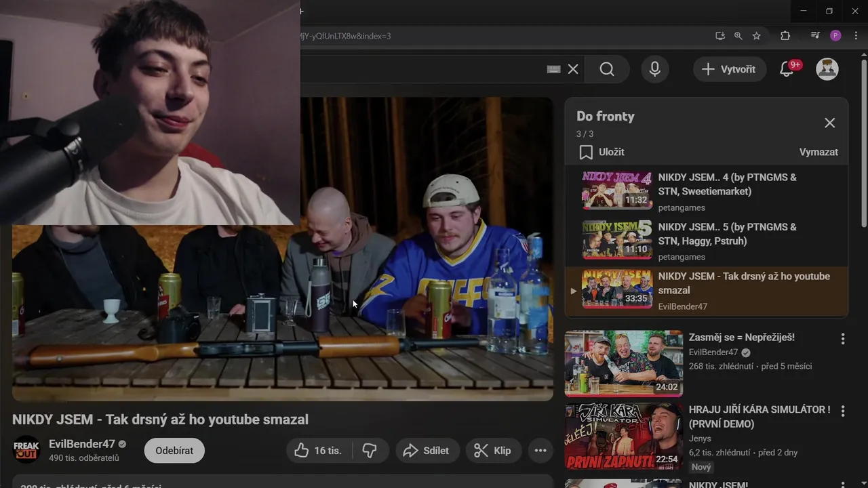Open the browser profile P avatar
Screen dimensions: 868x488
pyautogui.click(x=835, y=36)
